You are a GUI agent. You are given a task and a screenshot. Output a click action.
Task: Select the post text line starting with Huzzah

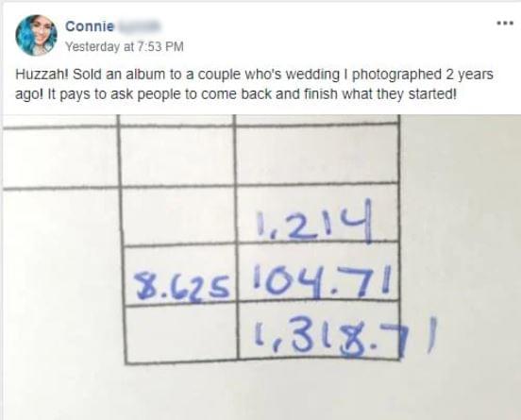click(254, 75)
